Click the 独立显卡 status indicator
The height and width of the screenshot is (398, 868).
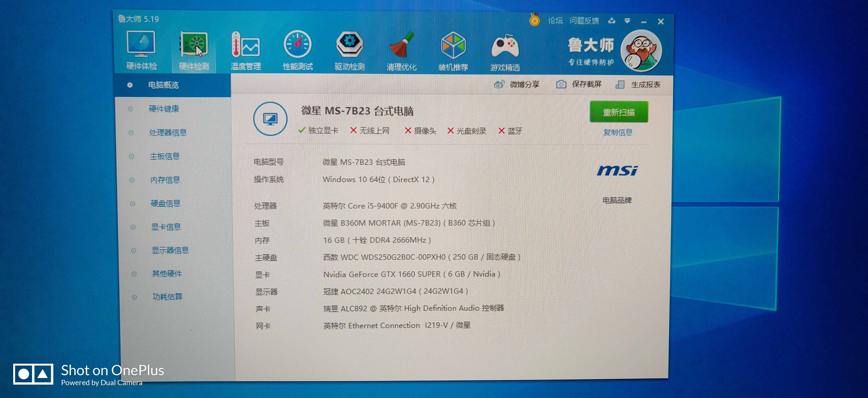click(x=318, y=130)
